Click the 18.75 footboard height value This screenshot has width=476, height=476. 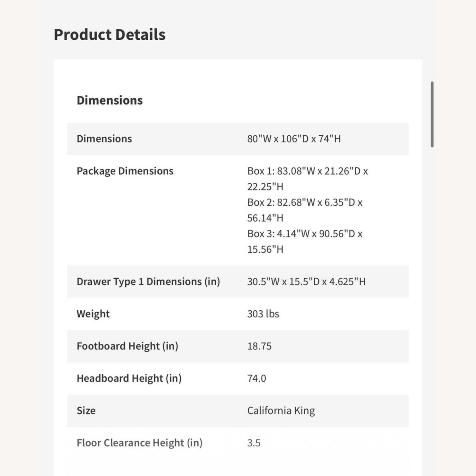click(x=259, y=346)
